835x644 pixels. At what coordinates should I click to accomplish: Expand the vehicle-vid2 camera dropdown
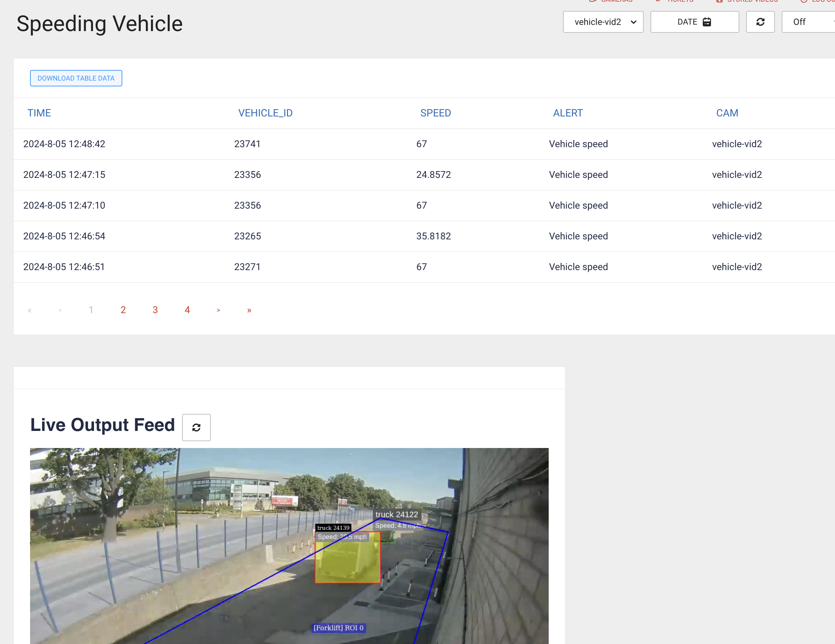pos(603,22)
